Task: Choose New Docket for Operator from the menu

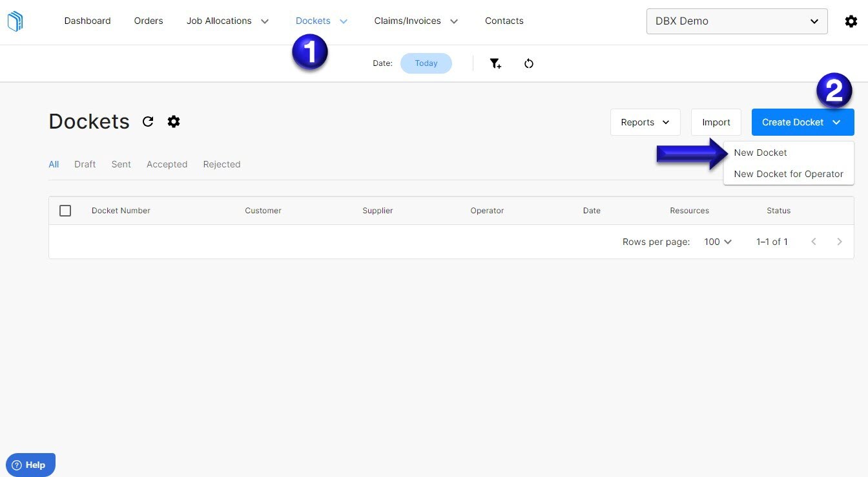Action: [x=789, y=173]
